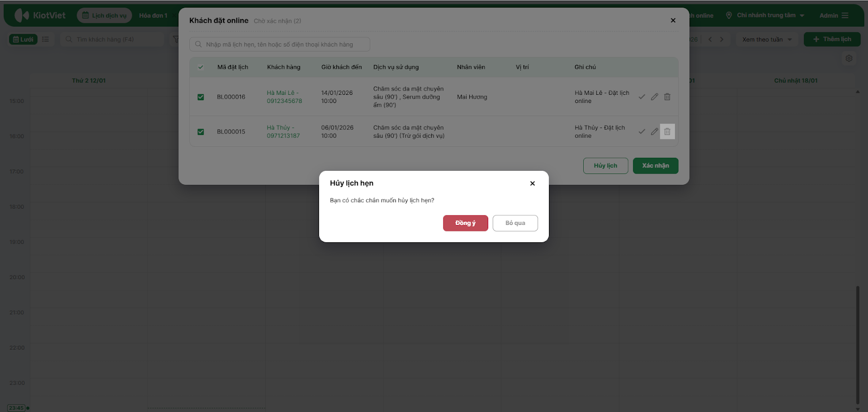This screenshot has height=412, width=868.
Task: Click the Chờ xác nhận (2) status label
Action: (x=277, y=21)
